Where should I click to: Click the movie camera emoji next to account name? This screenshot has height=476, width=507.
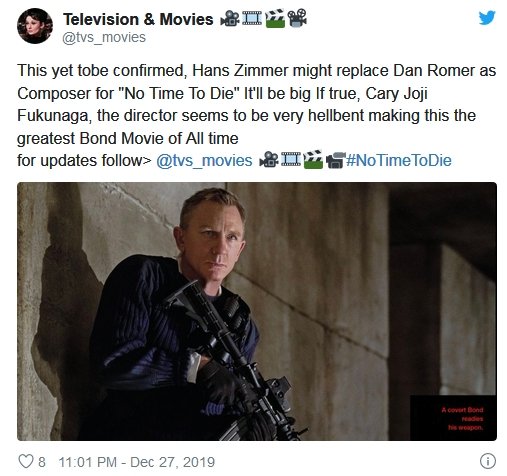(x=230, y=18)
